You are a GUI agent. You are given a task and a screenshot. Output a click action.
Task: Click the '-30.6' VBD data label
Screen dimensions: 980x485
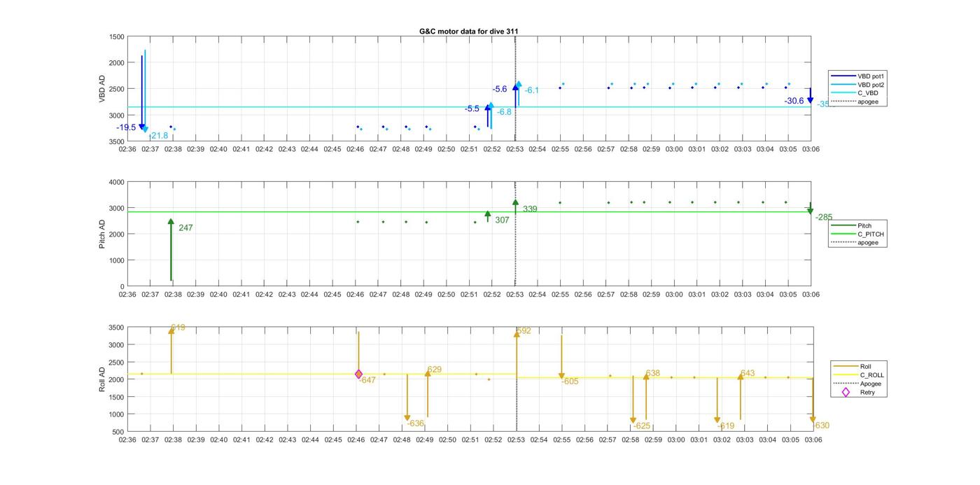point(794,101)
